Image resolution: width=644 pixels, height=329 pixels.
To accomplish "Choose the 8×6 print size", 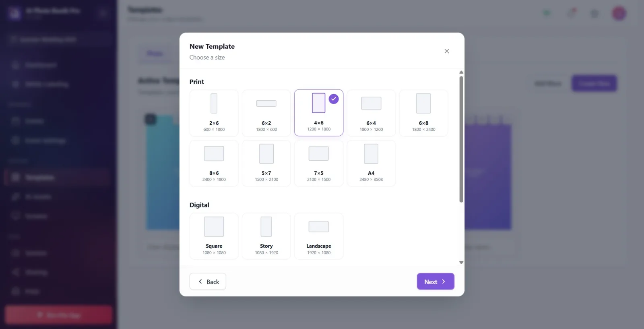I will [214, 163].
